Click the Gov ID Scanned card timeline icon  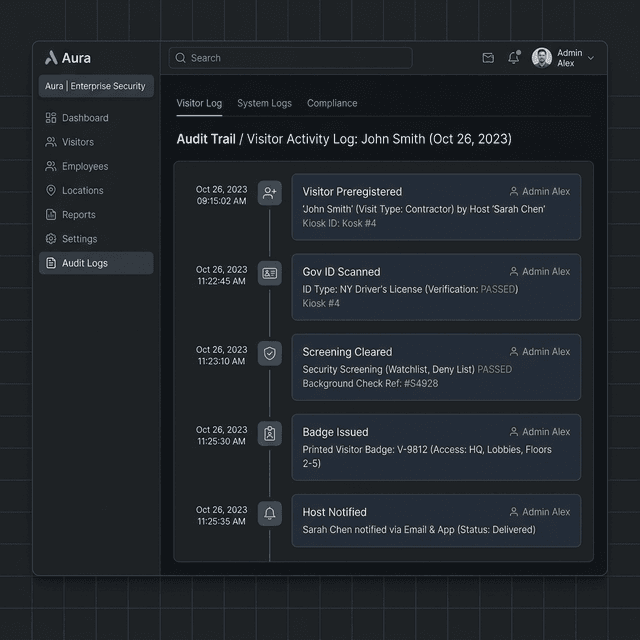pos(269,273)
